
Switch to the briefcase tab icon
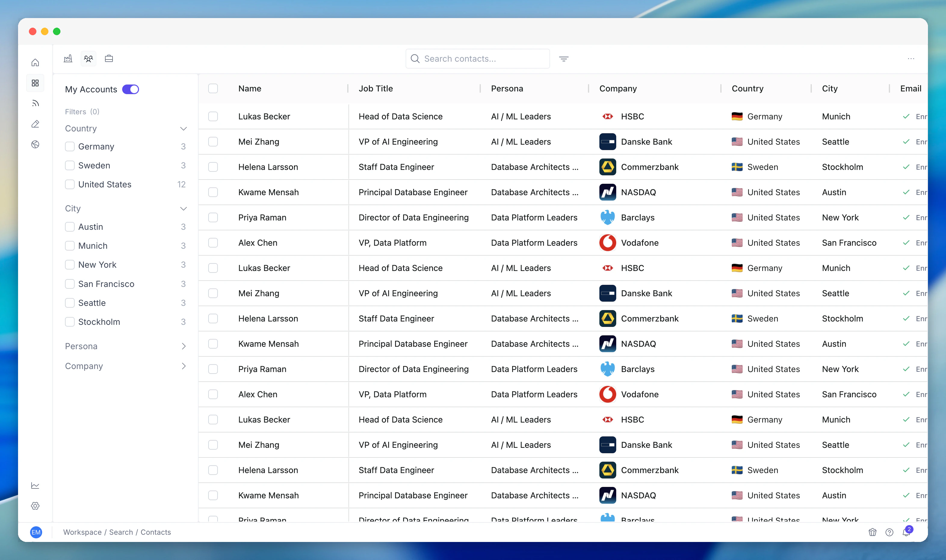pos(109,58)
